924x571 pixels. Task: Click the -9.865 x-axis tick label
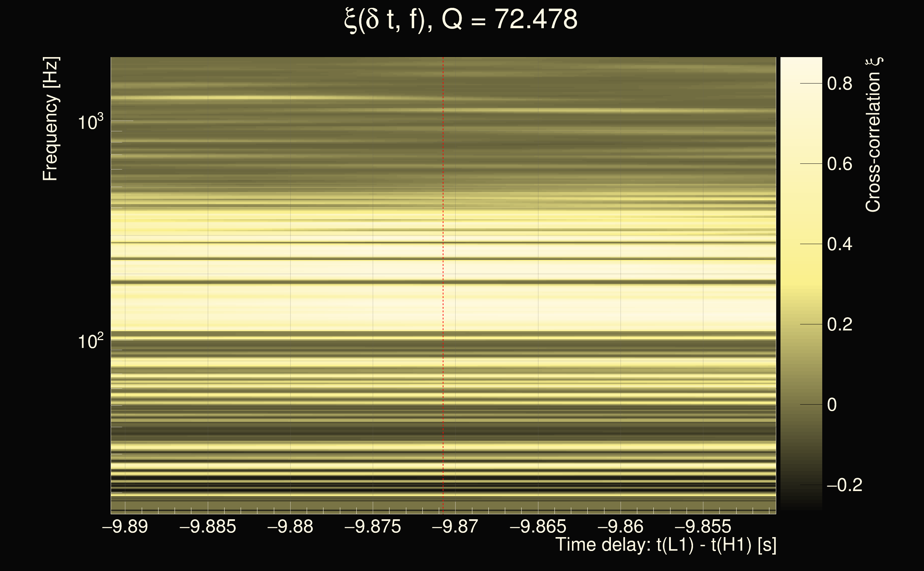538,526
